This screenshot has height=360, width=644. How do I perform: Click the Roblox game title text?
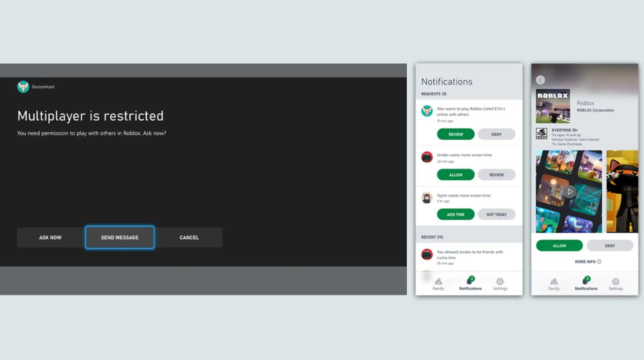(x=586, y=103)
